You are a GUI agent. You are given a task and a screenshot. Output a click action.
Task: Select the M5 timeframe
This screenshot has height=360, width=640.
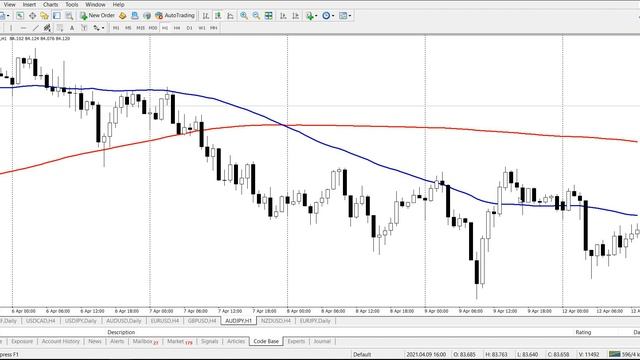point(128,28)
